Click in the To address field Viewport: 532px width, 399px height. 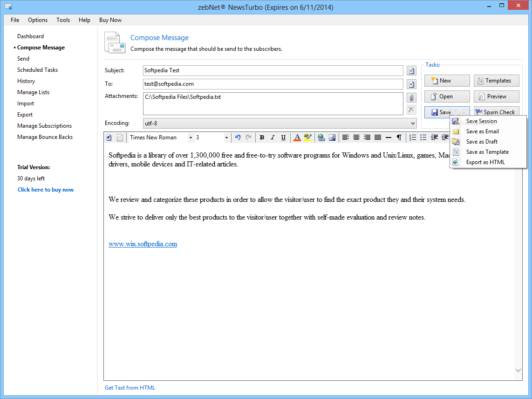[273, 84]
